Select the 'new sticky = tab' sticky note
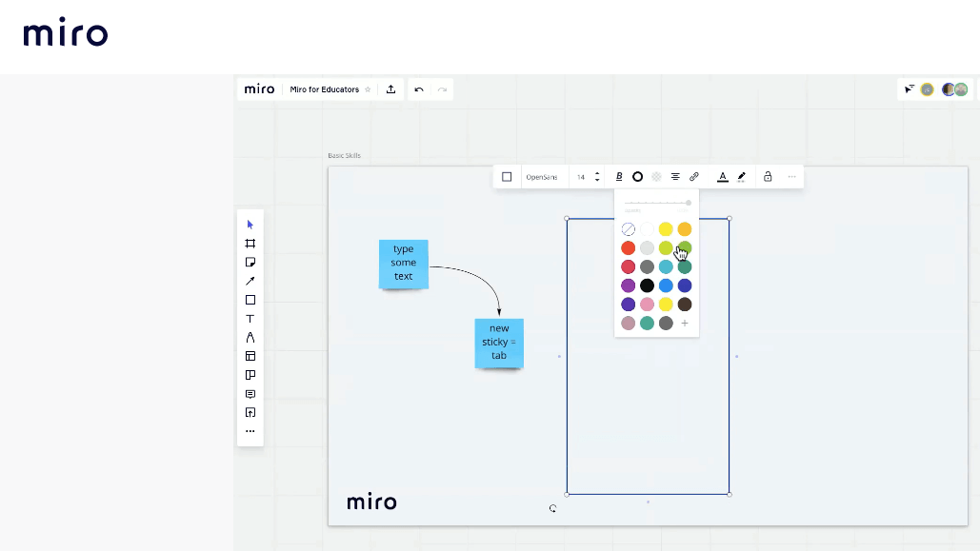This screenshot has height=551, width=980. click(499, 343)
